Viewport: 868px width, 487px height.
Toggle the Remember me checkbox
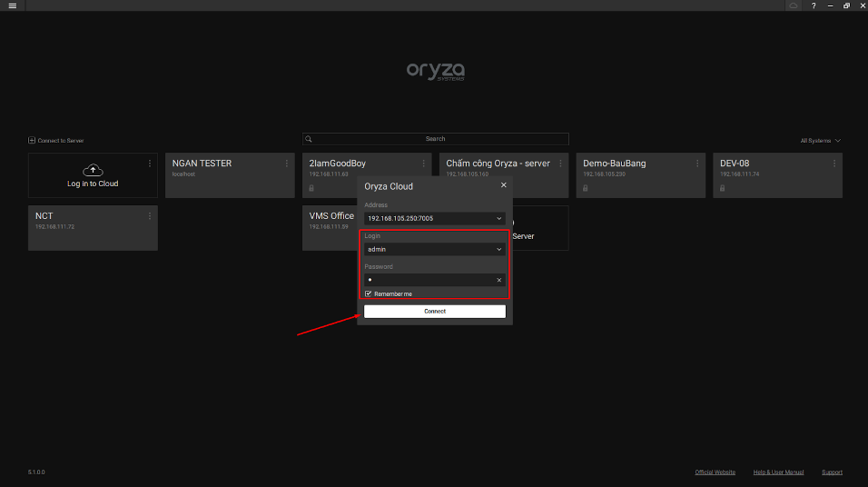tap(368, 293)
